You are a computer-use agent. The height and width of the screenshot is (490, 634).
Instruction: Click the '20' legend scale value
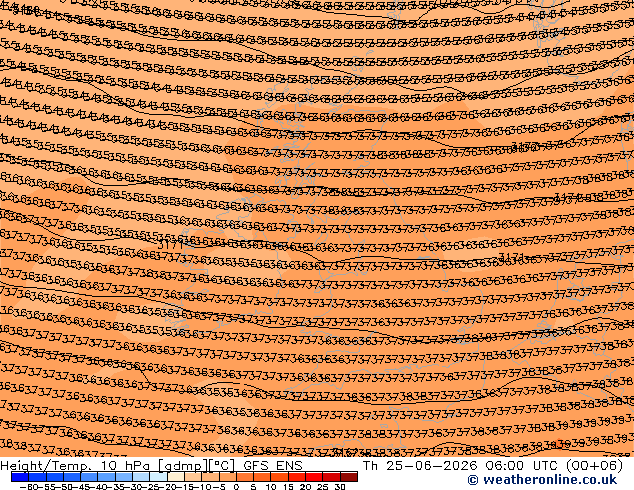point(305,487)
